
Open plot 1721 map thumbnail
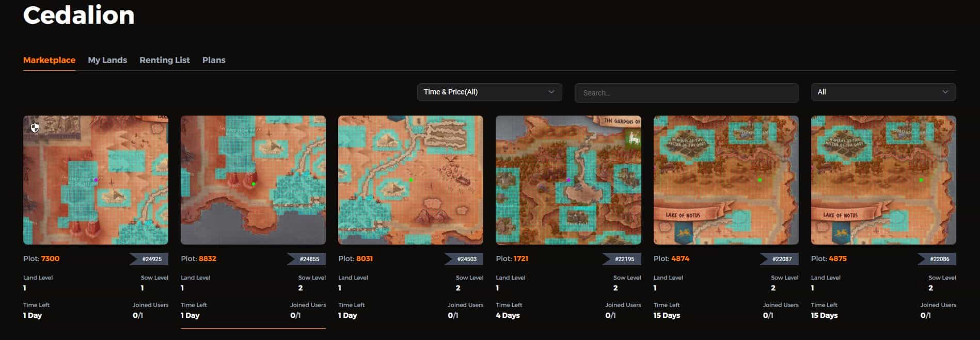[568, 180]
